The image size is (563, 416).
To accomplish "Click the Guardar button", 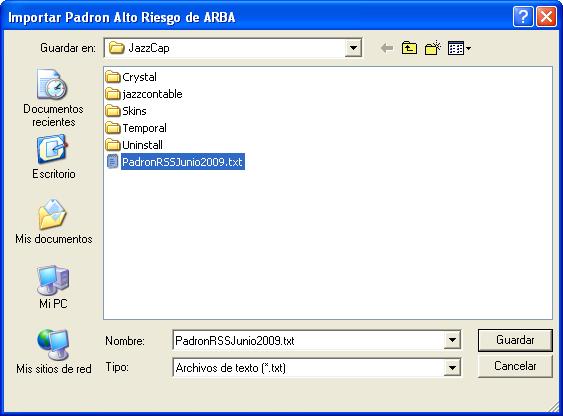I will pyautogui.click(x=515, y=340).
